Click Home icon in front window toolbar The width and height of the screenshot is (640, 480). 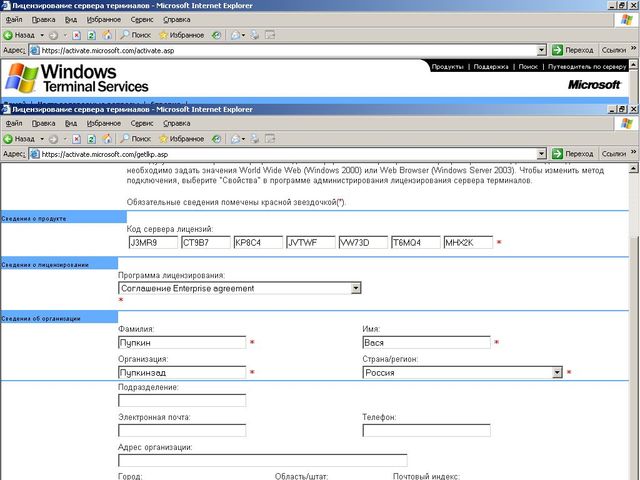pos(107,139)
